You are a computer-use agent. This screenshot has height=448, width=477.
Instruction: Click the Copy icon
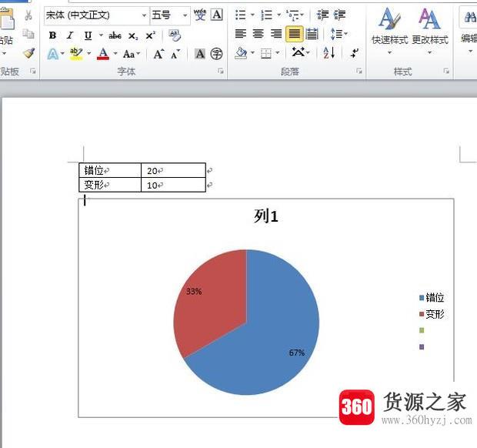tap(28, 33)
